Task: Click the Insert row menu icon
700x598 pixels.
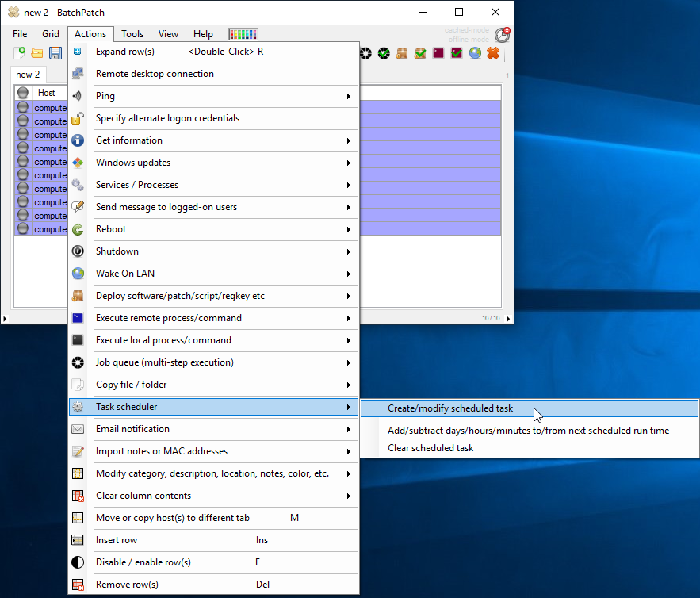Action: [x=78, y=540]
